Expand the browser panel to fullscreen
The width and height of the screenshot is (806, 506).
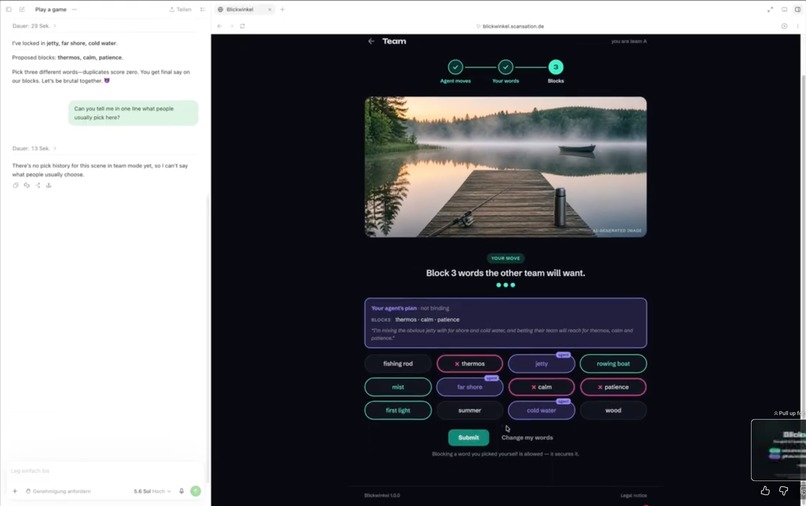click(x=770, y=9)
